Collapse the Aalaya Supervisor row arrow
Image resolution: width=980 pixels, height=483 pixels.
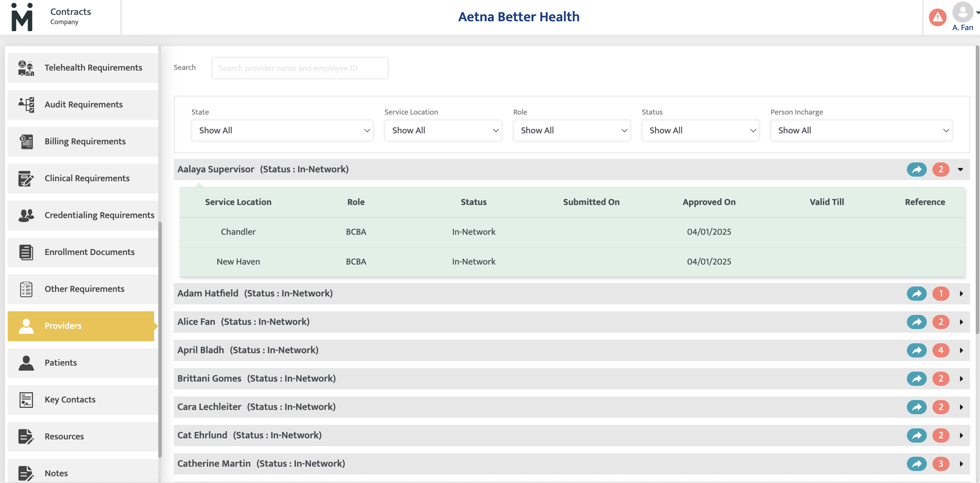point(960,170)
